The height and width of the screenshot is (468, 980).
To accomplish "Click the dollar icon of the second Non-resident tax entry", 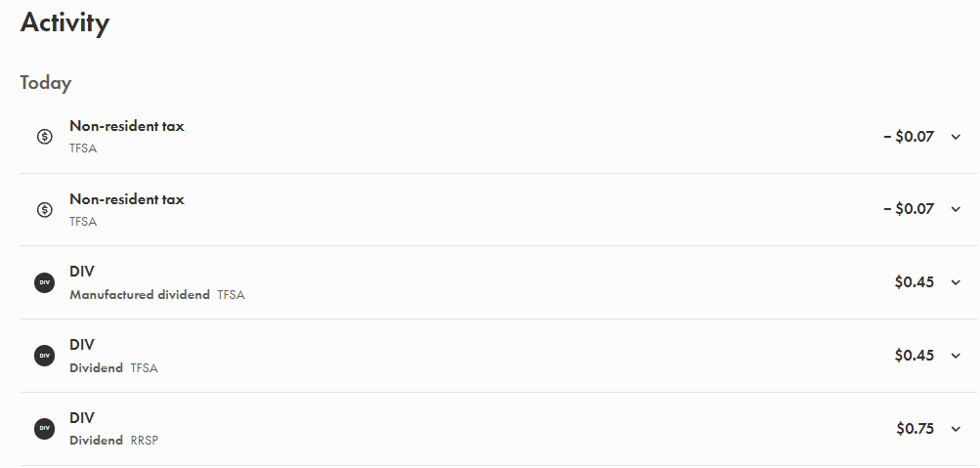I will click(x=44, y=209).
